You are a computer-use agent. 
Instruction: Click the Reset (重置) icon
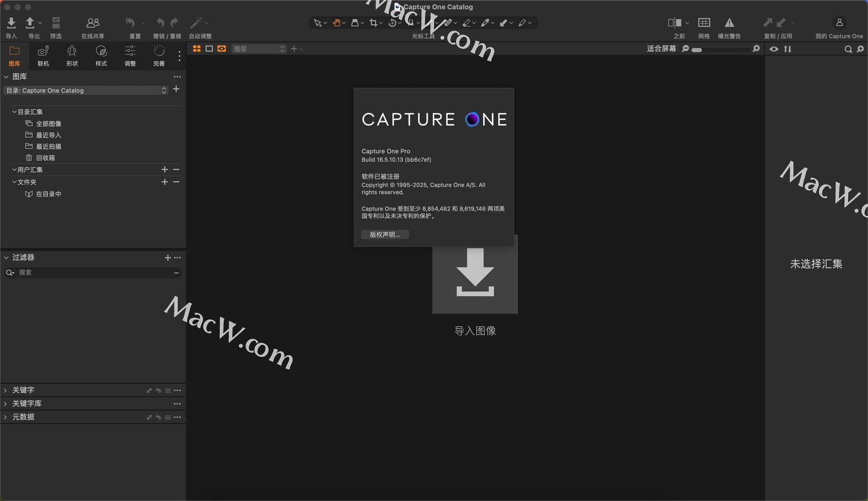[x=131, y=23]
